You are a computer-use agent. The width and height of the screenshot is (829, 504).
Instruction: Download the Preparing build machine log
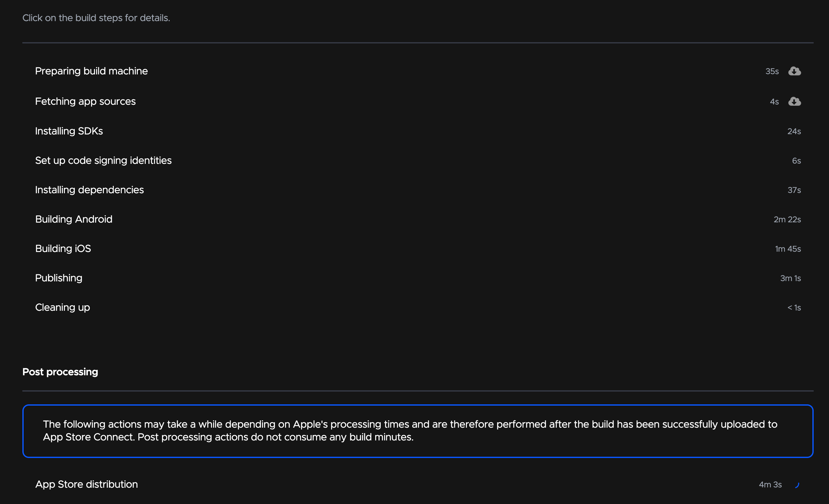click(794, 71)
